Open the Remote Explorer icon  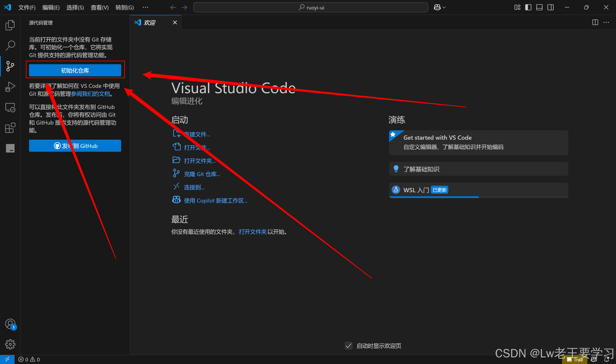pos(10,107)
